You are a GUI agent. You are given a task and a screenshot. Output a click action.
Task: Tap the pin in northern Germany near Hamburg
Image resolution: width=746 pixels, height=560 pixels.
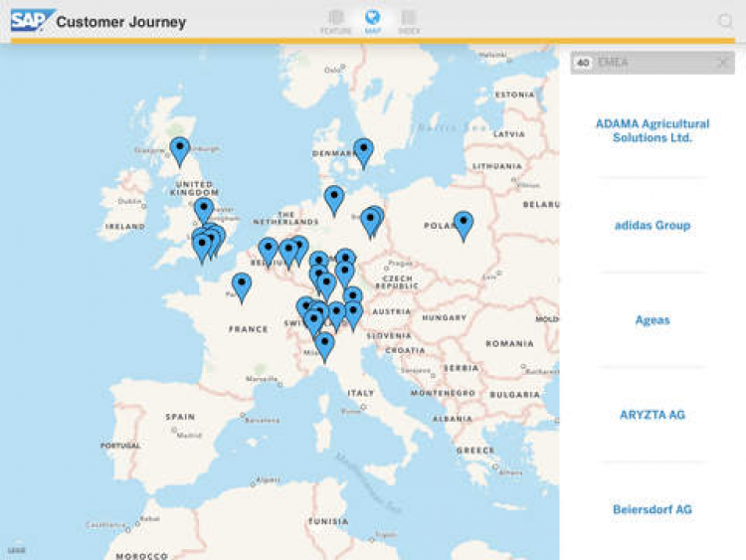coord(334,200)
